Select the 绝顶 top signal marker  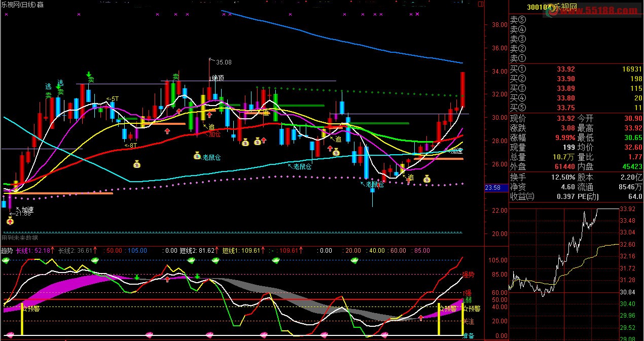(218, 78)
